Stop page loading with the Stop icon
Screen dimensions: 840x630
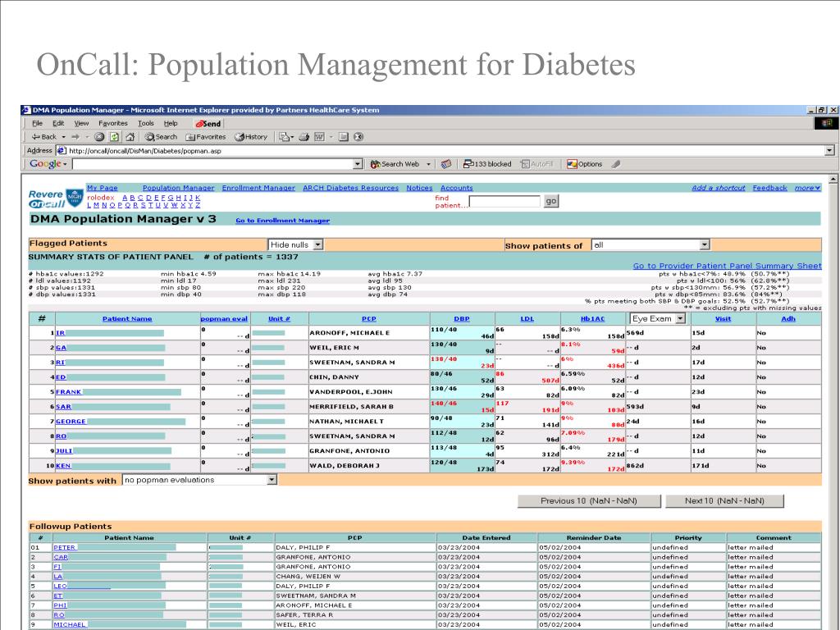(x=99, y=137)
